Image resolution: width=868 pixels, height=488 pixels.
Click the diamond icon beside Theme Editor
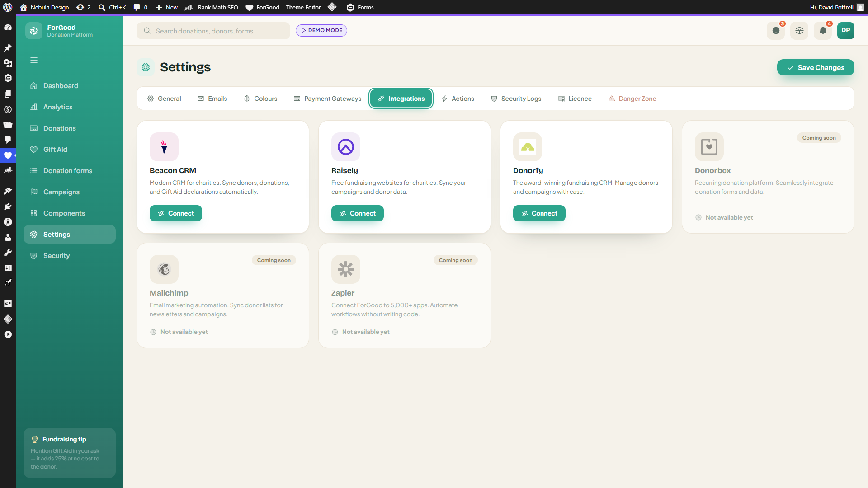click(x=332, y=7)
